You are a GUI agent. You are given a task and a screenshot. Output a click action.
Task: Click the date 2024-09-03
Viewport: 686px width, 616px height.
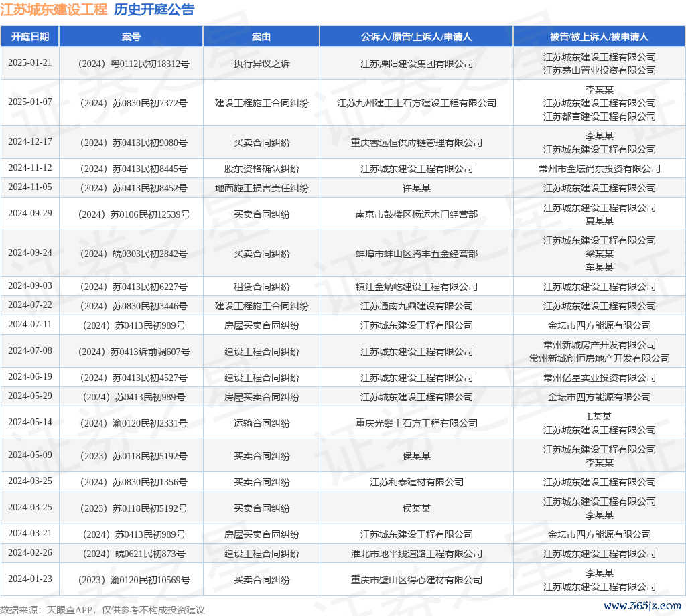(x=29, y=285)
